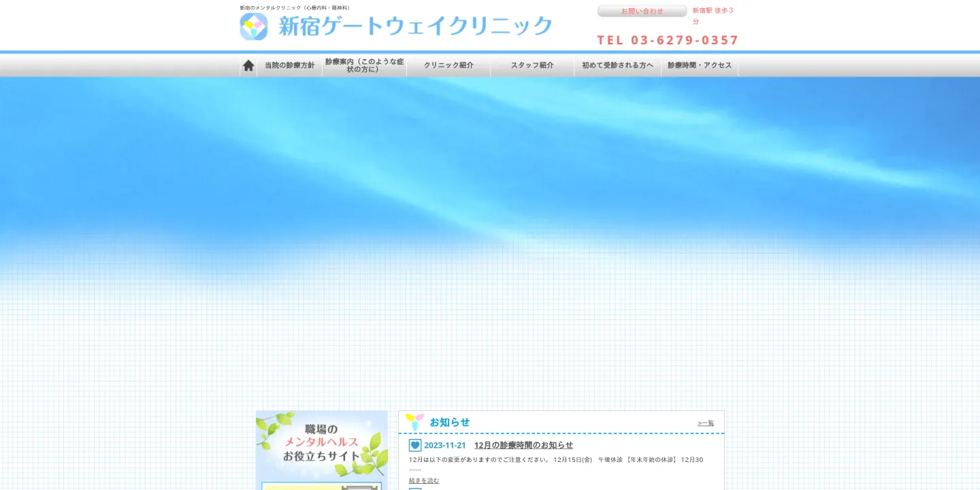The width and height of the screenshot is (980, 490).
Task: Click the 職場のメンタルヘルスお役立ちサイト banner
Action: coord(321,444)
